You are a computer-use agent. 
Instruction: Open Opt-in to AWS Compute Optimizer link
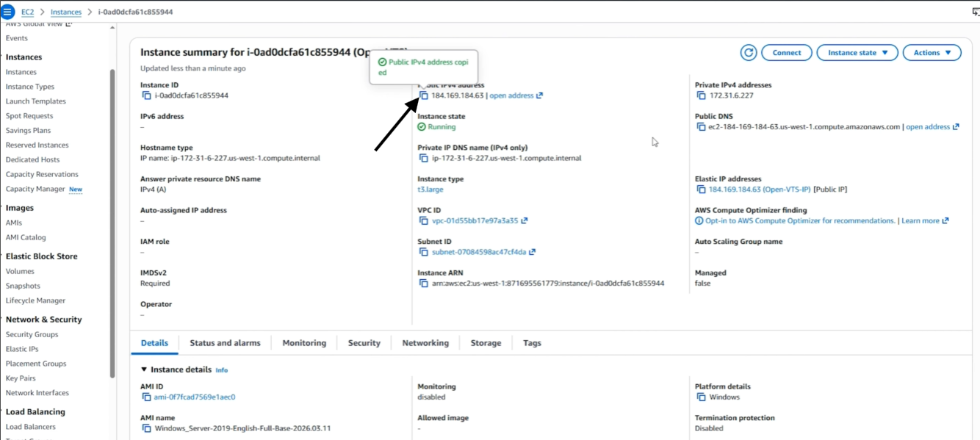point(800,220)
